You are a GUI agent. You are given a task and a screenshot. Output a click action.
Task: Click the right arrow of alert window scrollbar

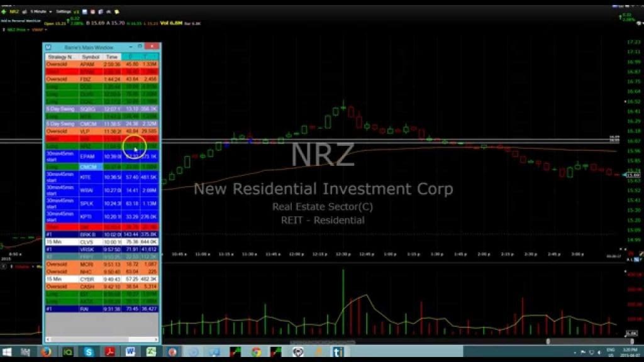pyautogui.click(x=156, y=339)
